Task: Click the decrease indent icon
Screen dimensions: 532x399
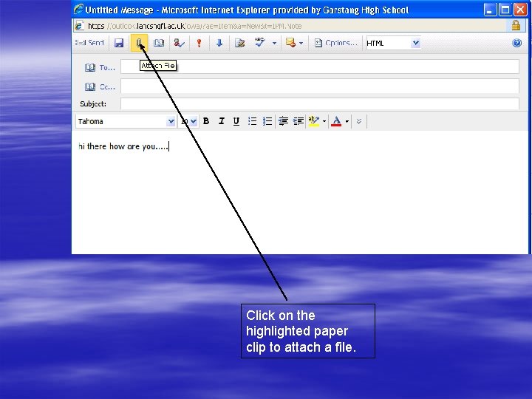Action: [283, 121]
